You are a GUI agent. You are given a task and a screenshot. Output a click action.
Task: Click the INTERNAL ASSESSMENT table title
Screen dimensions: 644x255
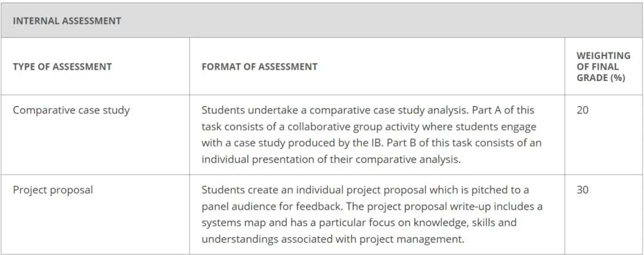coord(67,21)
